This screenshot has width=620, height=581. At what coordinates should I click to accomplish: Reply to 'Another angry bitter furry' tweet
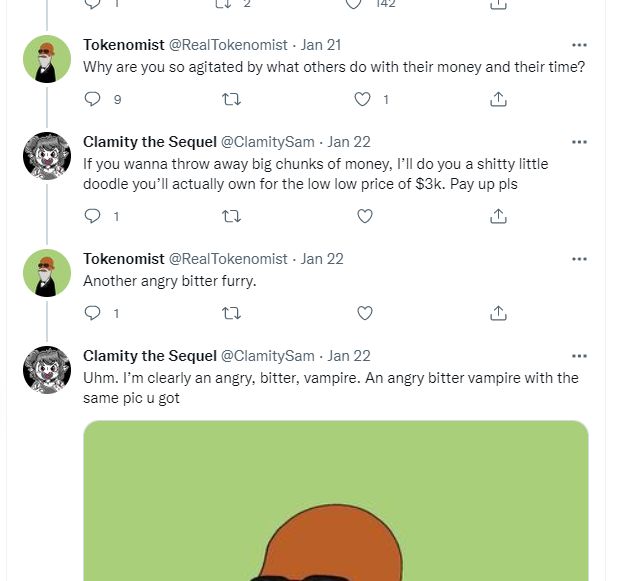pyautogui.click(x=93, y=313)
